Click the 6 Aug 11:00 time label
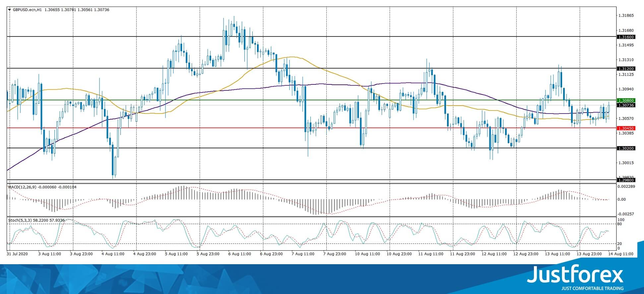Screen dimensions: 644x294 click(x=240, y=254)
